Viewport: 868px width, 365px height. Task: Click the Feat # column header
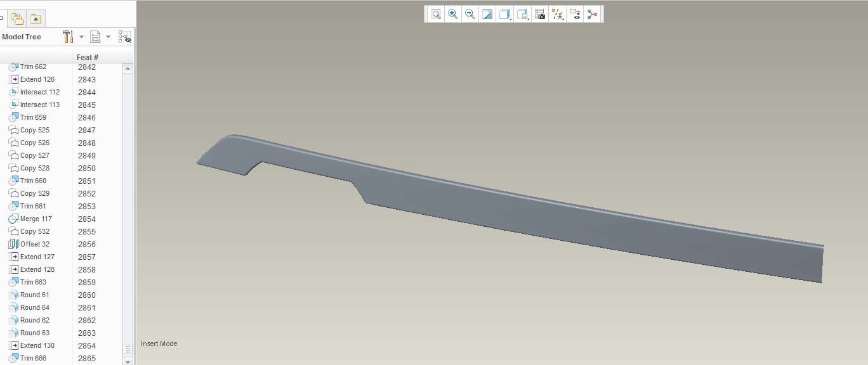coord(88,58)
